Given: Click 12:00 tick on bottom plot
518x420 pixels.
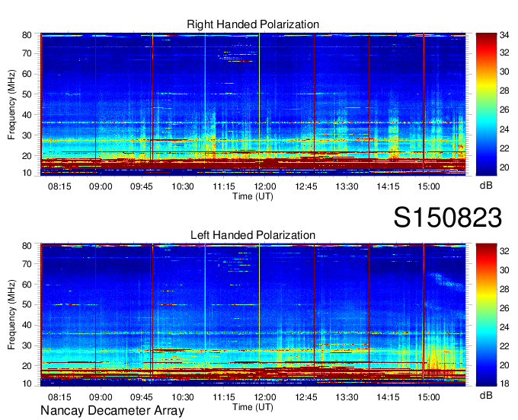Looking at the screenshot, I should (x=265, y=397).
